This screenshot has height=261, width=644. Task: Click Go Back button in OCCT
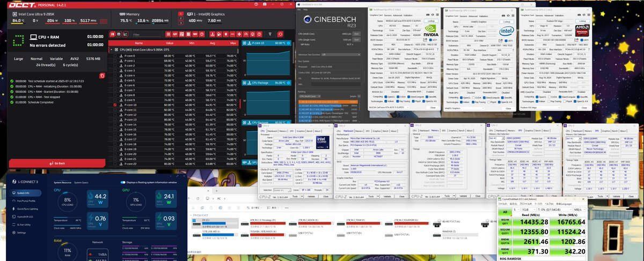[57, 163]
